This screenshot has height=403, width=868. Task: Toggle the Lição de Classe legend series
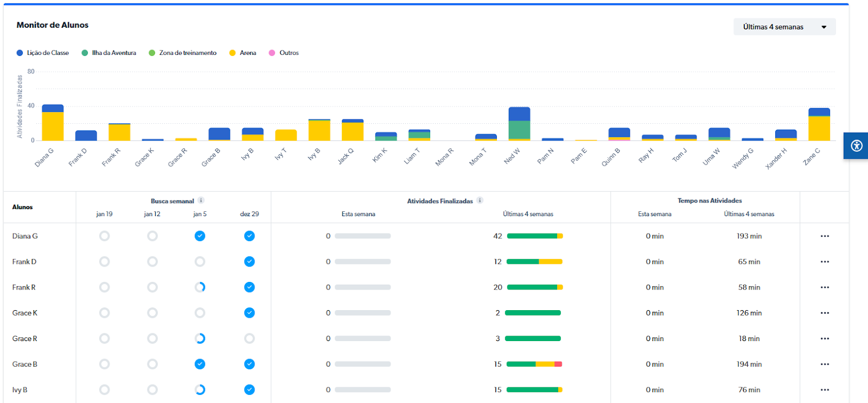(43, 53)
